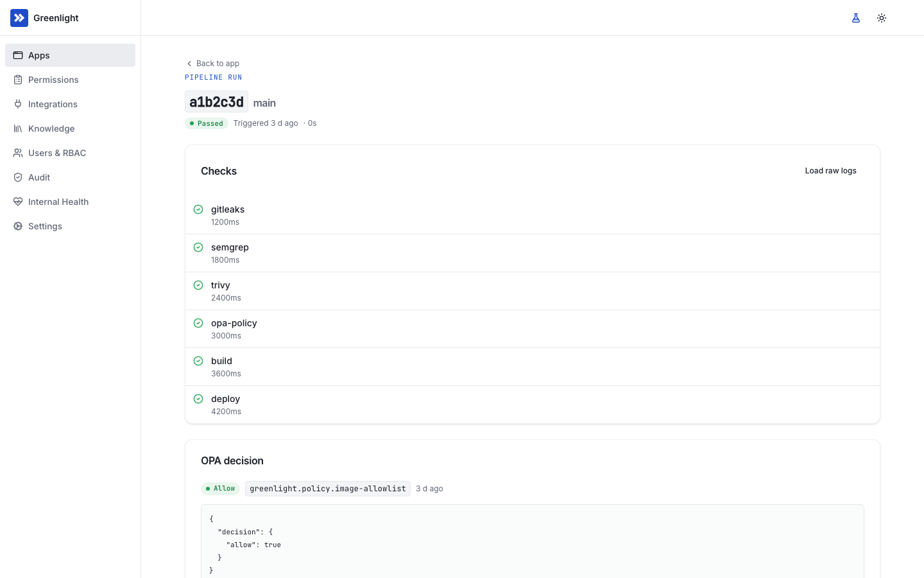Click the Triggered 3 d ago text
The width and height of the screenshot is (924, 578).
tap(266, 123)
